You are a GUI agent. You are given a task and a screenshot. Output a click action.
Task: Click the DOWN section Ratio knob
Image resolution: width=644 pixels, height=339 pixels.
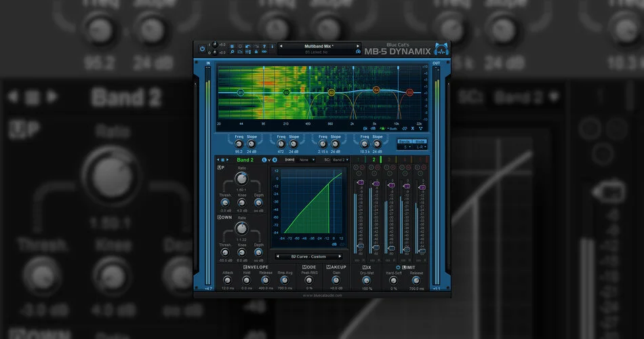pyautogui.click(x=241, y=228)
